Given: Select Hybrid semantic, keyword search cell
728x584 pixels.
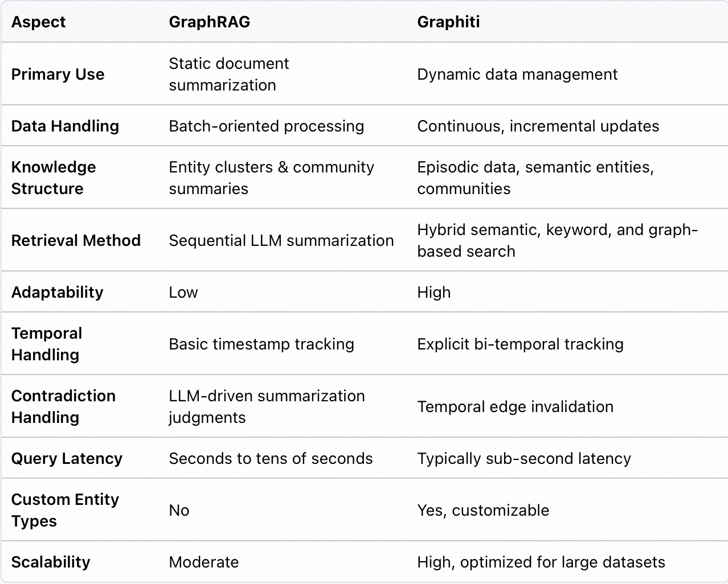Looking at the screenshot, I should [557, 240].
